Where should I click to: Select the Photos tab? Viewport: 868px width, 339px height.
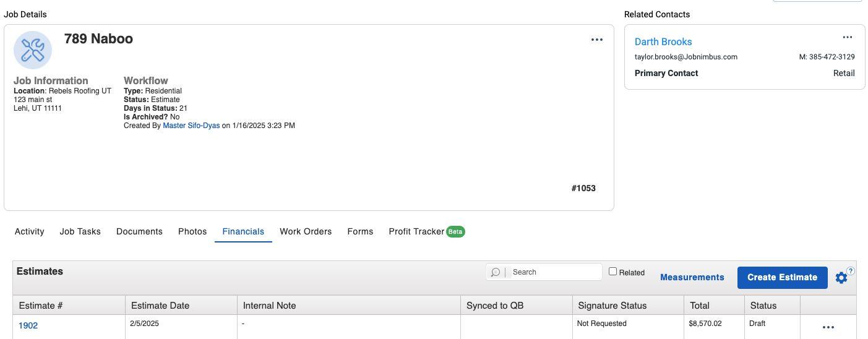[x=192, y=231]
